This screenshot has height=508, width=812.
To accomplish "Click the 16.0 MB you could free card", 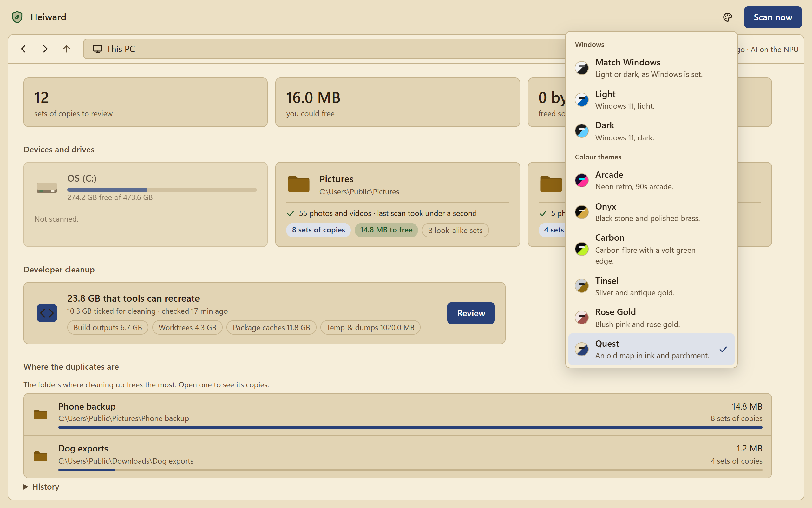I will tap(398, 102).
